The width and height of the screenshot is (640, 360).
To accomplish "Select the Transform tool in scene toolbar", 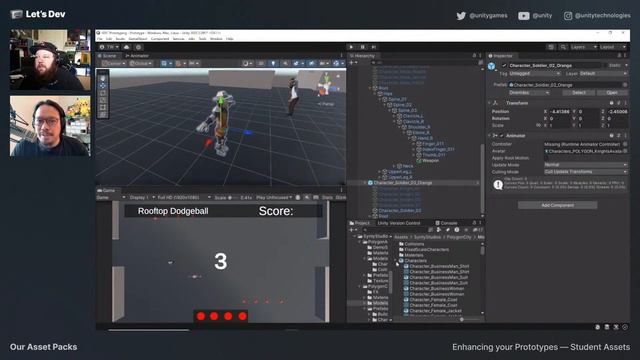I will (102, 115).
